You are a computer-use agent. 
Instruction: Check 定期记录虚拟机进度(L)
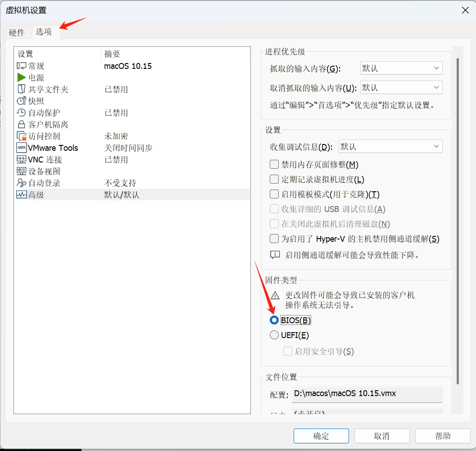tap(274, 180)
